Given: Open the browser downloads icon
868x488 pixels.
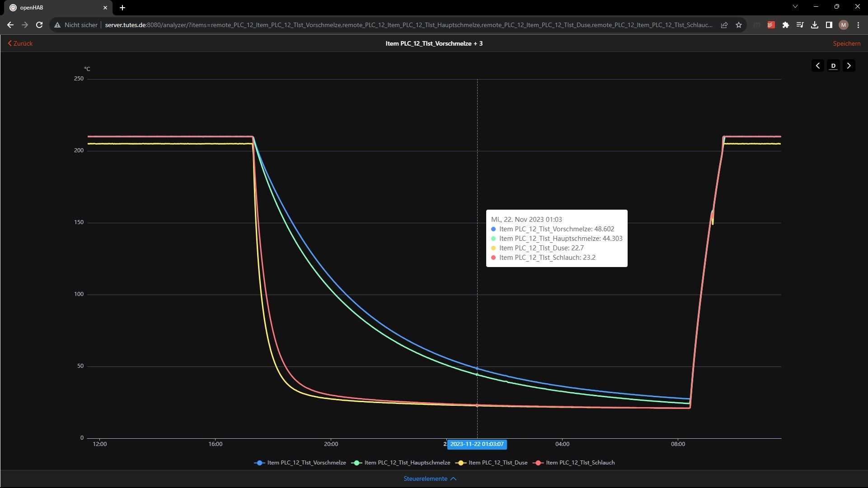Looking at the screenshot, I should pos(815,25).
